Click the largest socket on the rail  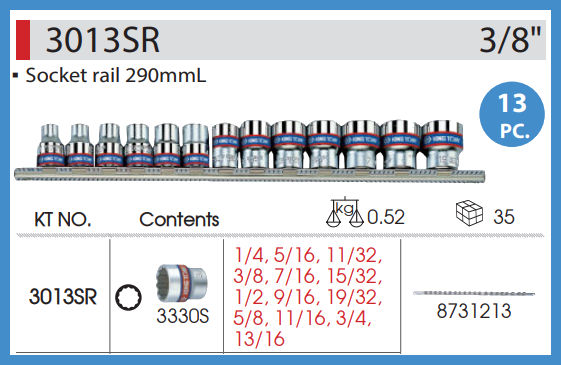click(x=443, y=145)
